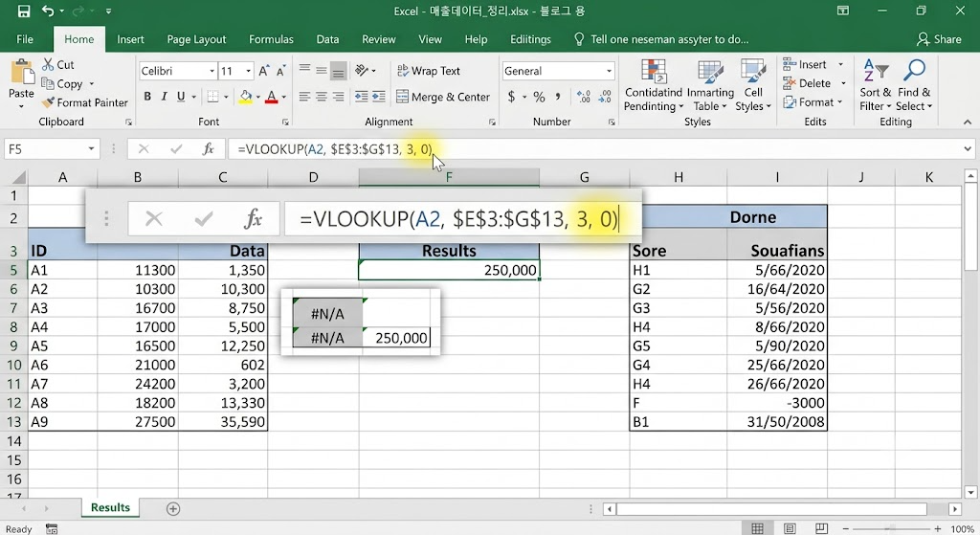Switch to the Insert tab

click(130, 39)
